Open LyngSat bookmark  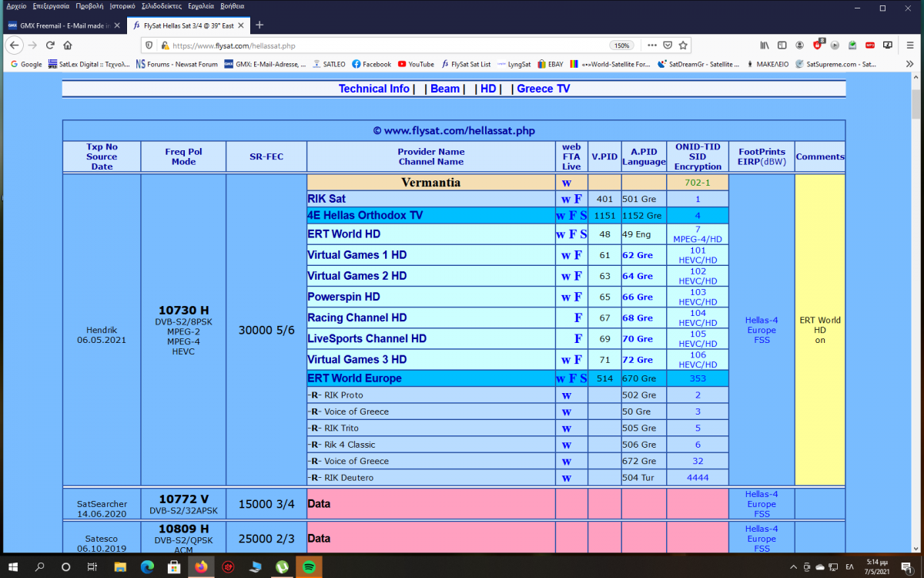coord(514,64)
